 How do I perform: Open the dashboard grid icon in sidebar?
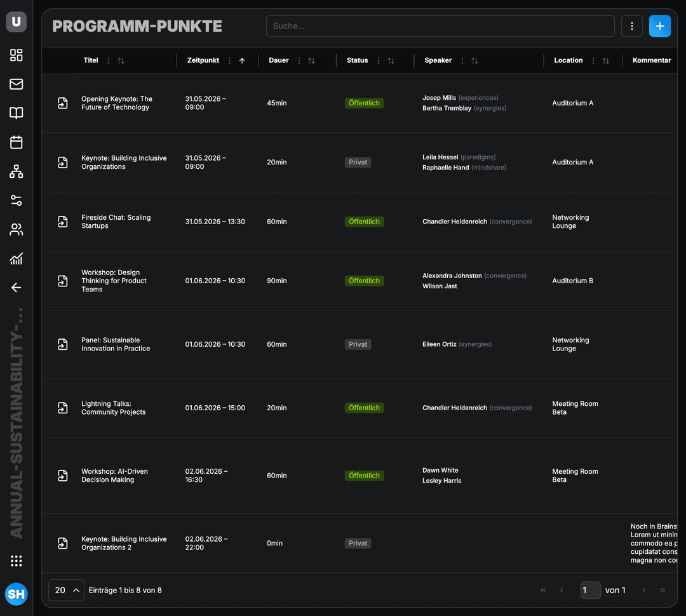pyautogui.click(x=16, y=55)
